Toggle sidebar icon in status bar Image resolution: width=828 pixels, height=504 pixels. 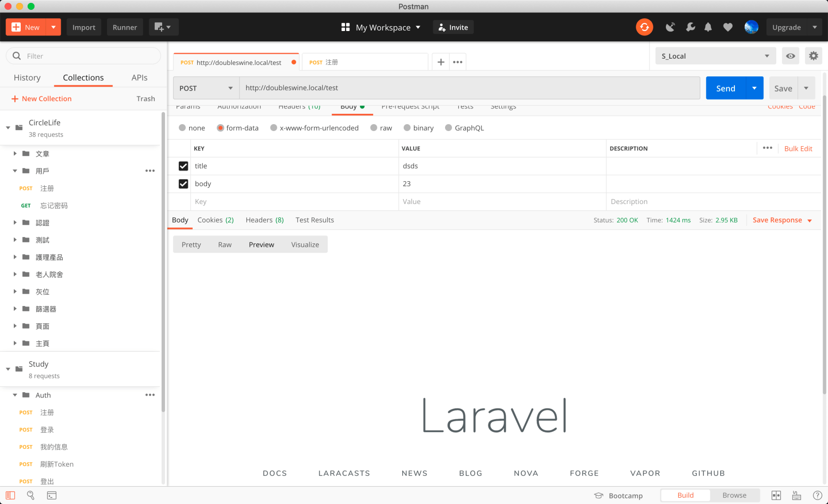10,495
